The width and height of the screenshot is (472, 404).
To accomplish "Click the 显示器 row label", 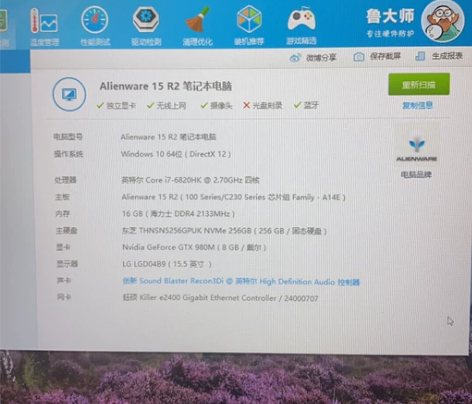I will click(67, 264).
